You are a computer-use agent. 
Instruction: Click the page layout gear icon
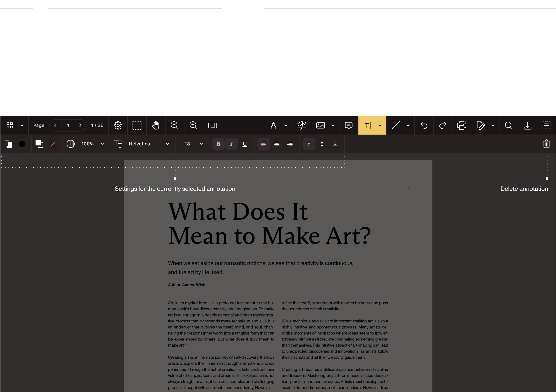tap(118, 126)
